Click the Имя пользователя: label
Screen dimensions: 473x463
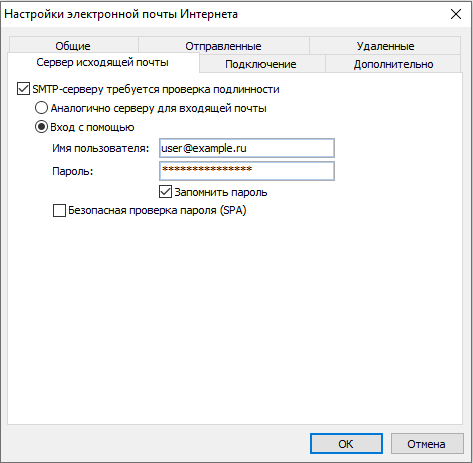(x=101, y=148)
